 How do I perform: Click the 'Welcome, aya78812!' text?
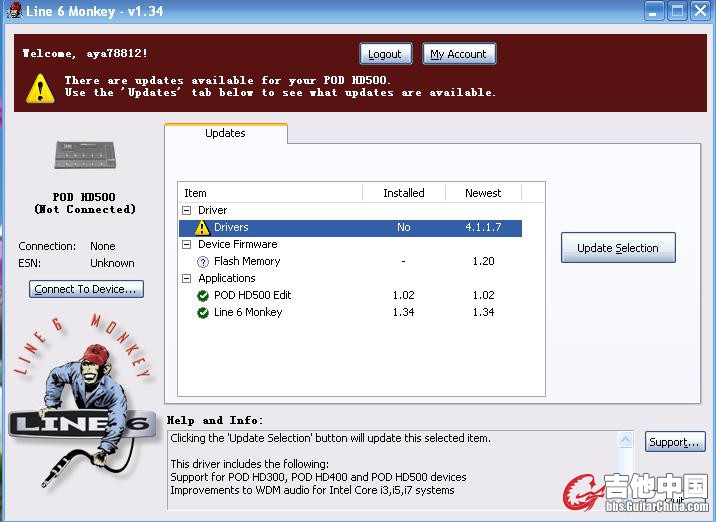tap(85, 53)
